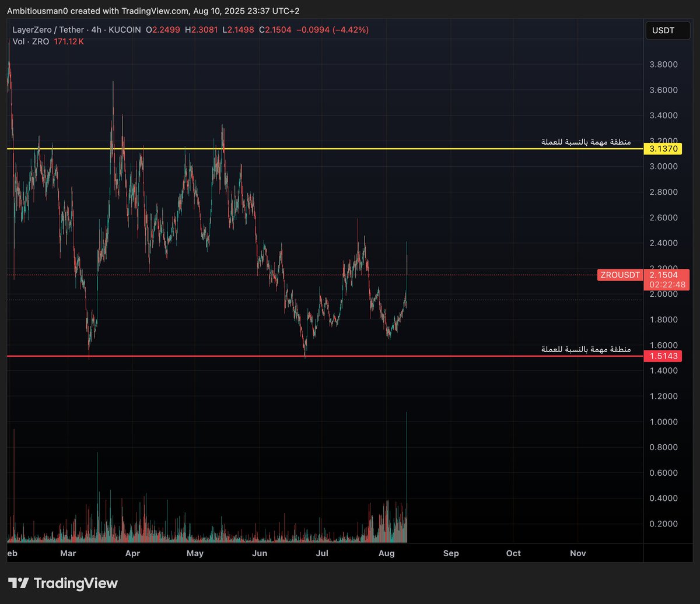Select the red horizontal line at 1.5143

325,356
